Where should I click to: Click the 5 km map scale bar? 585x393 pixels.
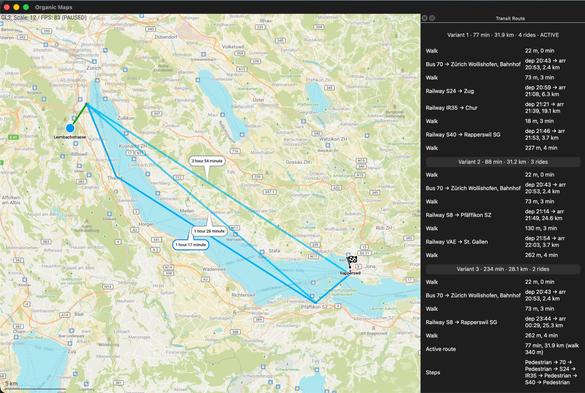pyautogui.click(x=34, y=387)
